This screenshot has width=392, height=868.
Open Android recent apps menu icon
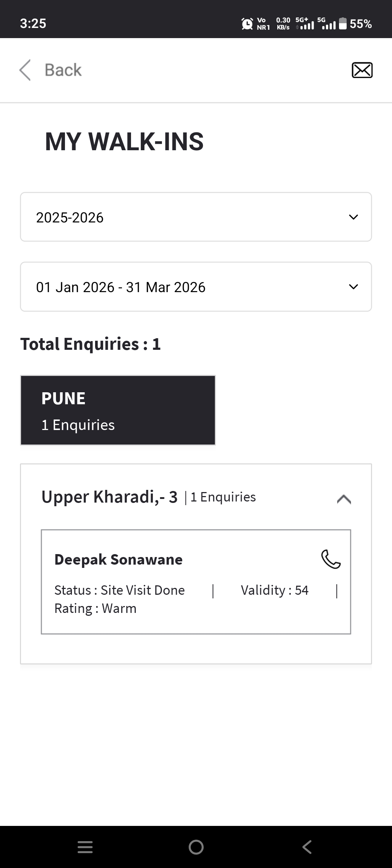pos(85,847)
